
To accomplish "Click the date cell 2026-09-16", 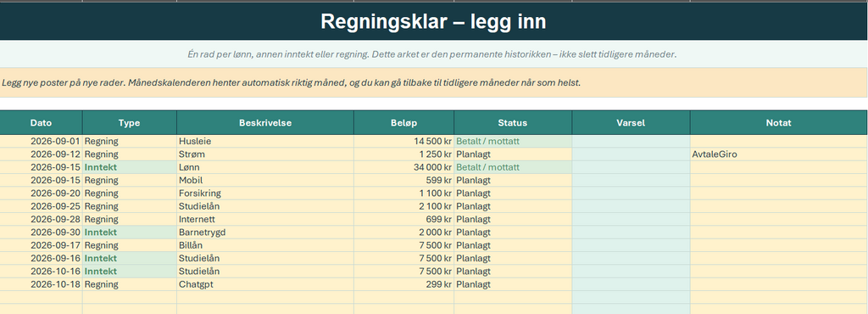I will [41, 259].
